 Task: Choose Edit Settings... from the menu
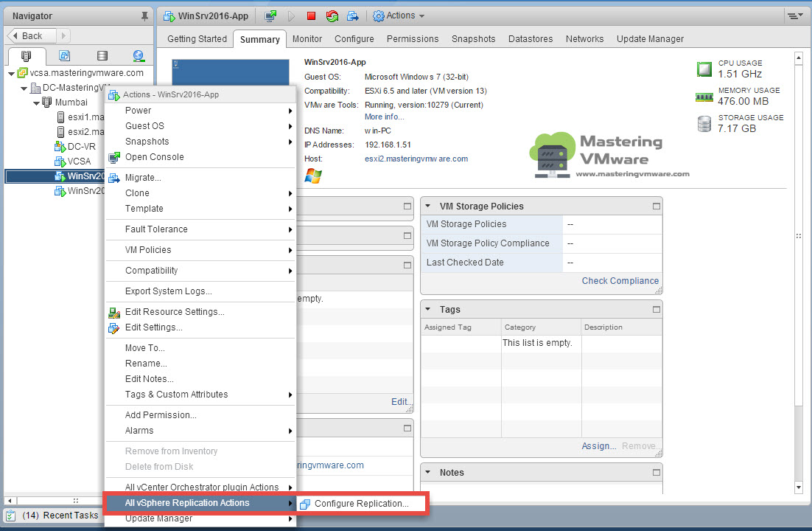(200, 327)
